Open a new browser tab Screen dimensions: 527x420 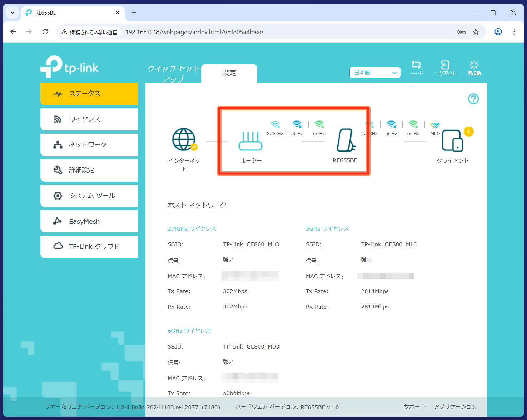point(134,13)
